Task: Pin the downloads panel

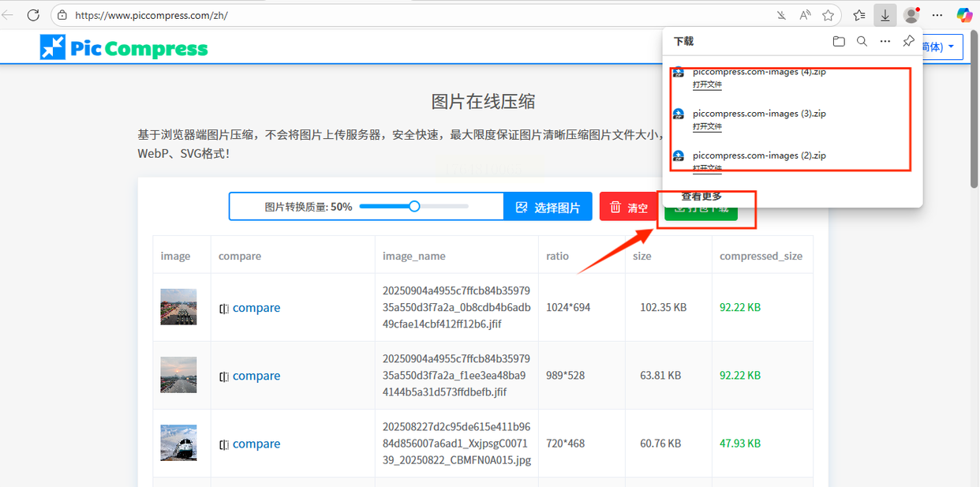Action: pyautogui.click(x=908, y=41)
